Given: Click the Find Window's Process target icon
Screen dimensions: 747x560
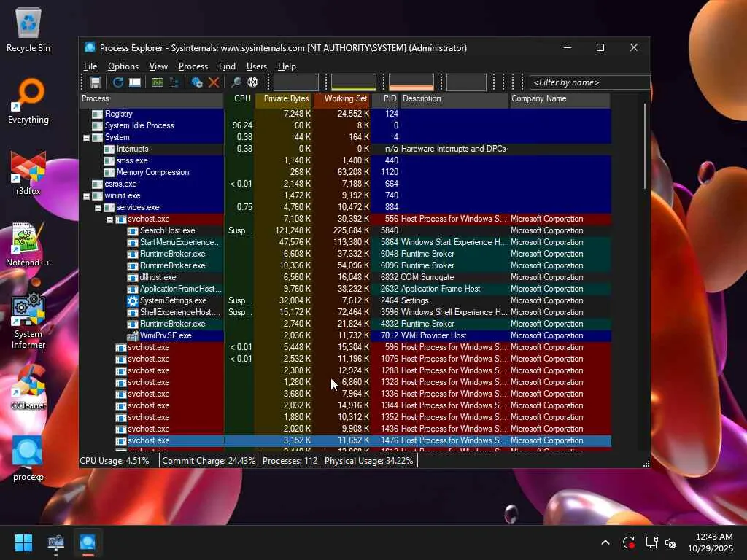Looking at the screenshot, I should coord(253,82).
